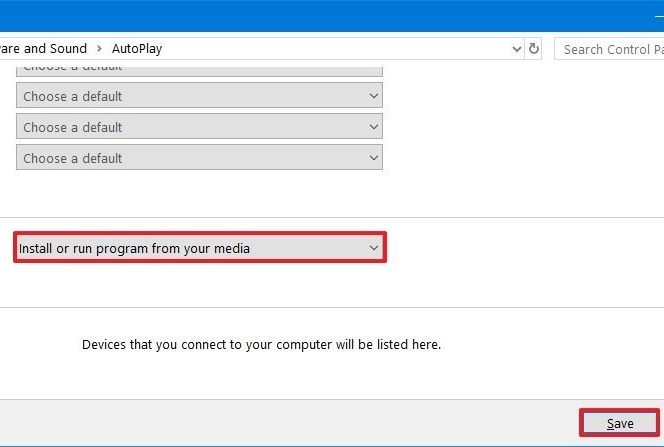
Task: Click the blank address bar area after AutoPlay
Action: click(330, 49)
